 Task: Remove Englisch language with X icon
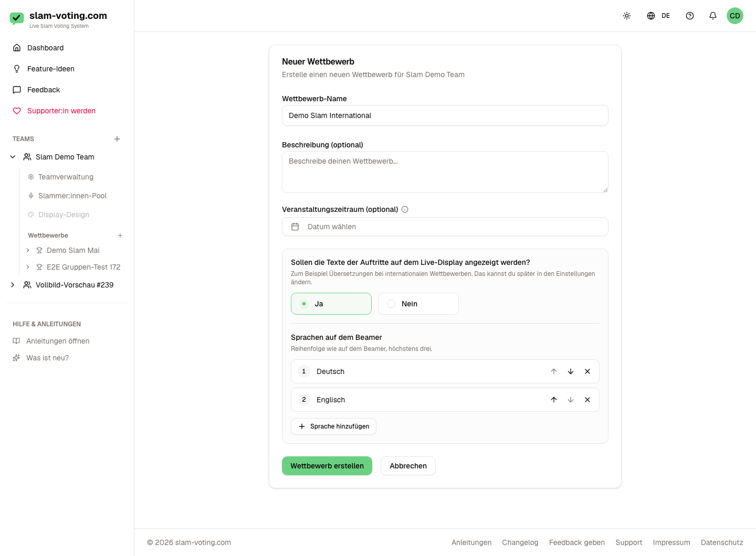coord(587,400)
